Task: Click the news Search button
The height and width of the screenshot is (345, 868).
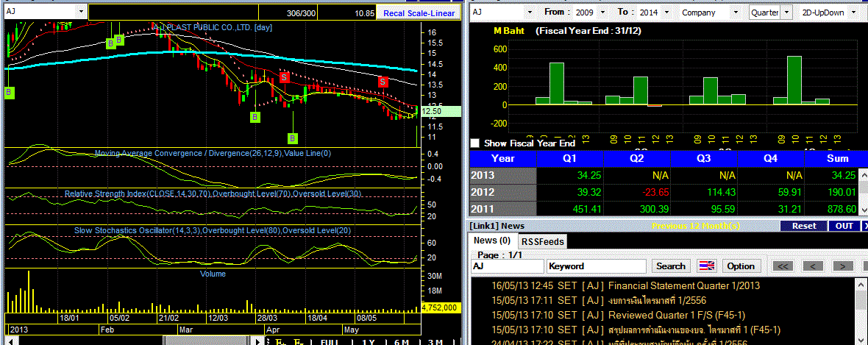Action: 670,266
